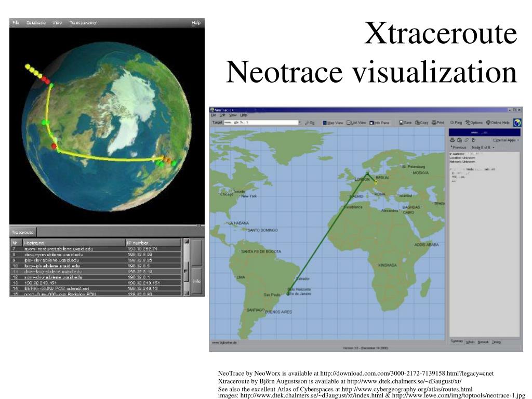This screenshot has width=532, height=399.
Task: Select hop row 10 in traceroute list
Action: [96, 266]
